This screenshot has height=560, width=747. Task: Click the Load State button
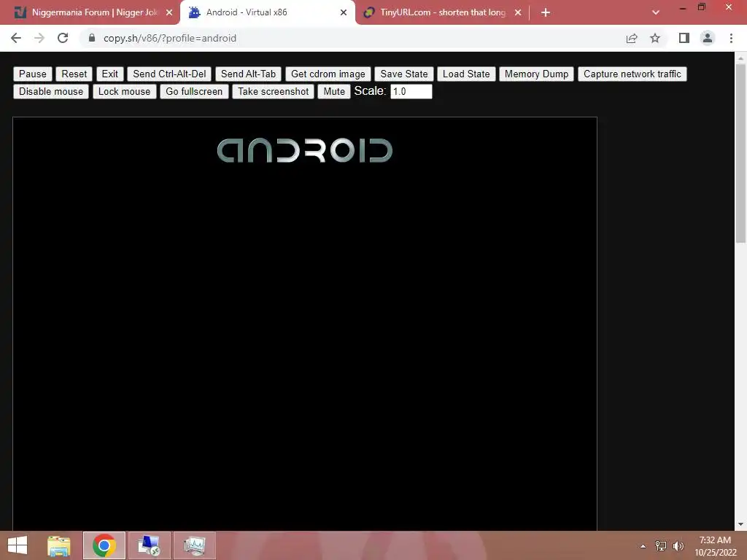[466, 74]
